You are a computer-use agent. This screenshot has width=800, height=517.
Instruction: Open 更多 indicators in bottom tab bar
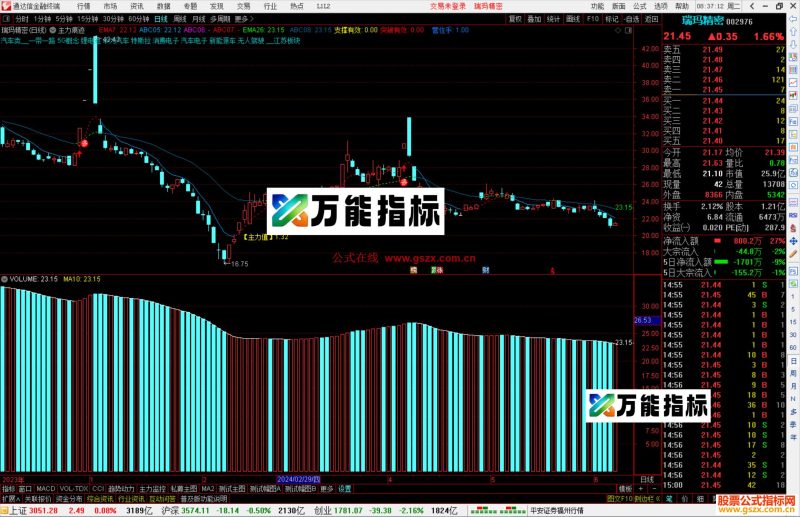click(327, 489)
